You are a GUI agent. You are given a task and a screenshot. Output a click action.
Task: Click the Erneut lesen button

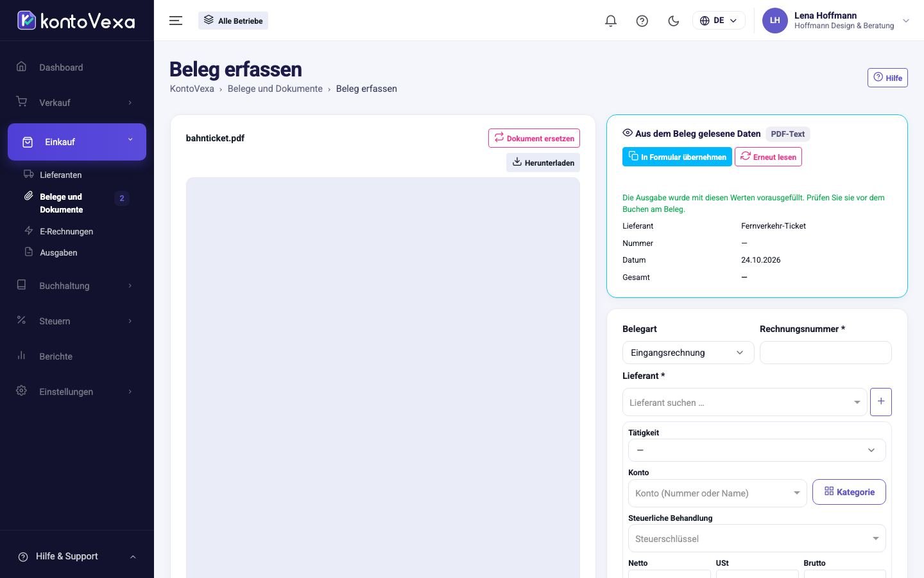(x=768, y=157)
